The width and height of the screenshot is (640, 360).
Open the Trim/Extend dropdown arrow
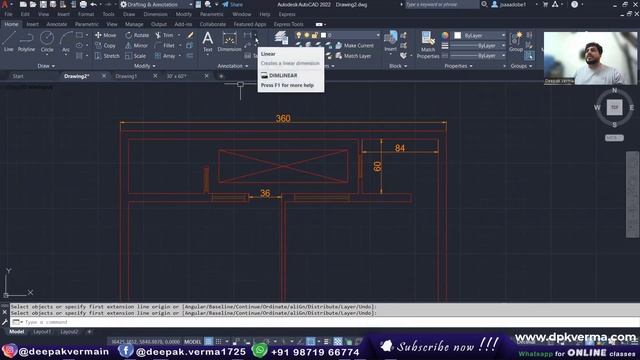click(178, 36)
